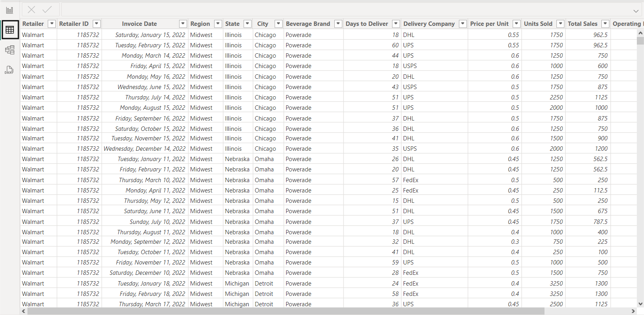Commit the formula with checkmark icon
This screenshot has width=644, height=315.
coord(47,10)
